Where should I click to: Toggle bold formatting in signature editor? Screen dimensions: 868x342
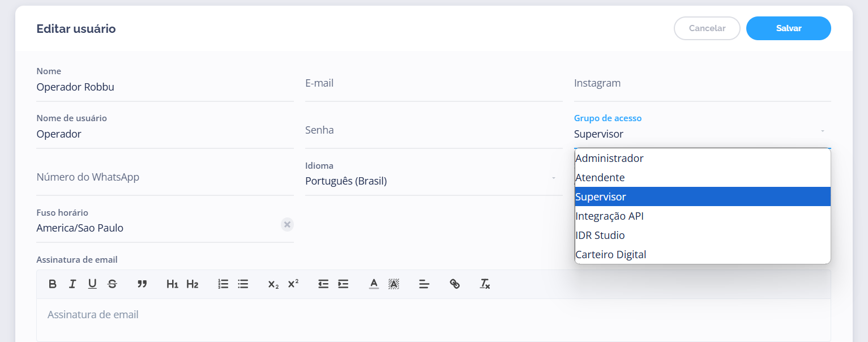tap(53, 284)
